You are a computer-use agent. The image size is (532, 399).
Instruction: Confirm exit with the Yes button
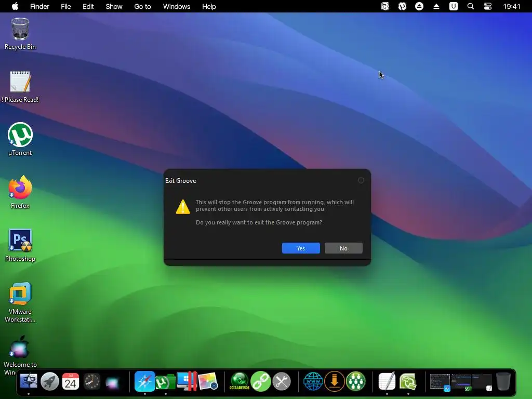[301, 248]
